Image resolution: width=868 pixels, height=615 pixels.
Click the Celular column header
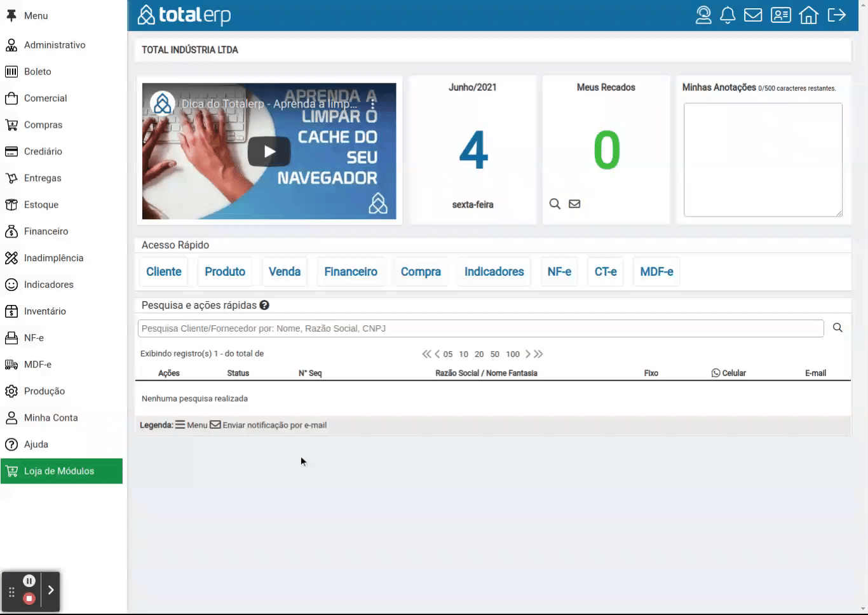pos(729,374)
